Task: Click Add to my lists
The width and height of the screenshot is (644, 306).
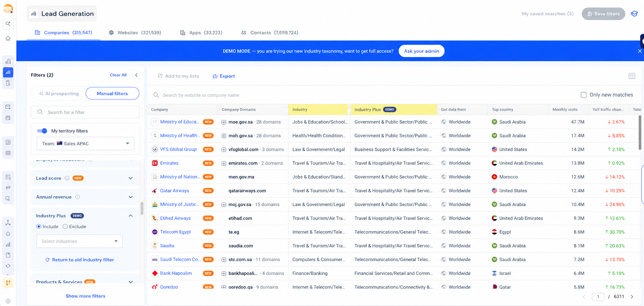Action: click(179, 76)
